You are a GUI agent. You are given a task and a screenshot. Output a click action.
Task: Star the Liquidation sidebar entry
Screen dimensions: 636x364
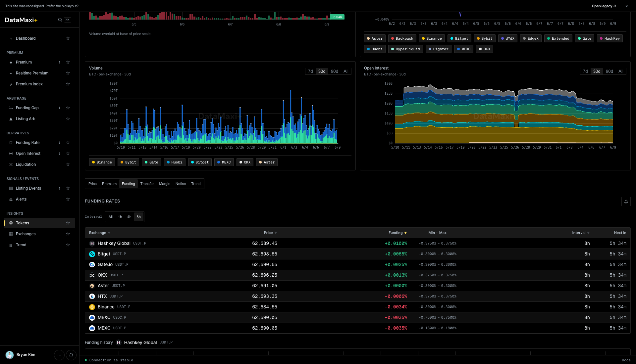pyautogui.click(x=68, y=164)
